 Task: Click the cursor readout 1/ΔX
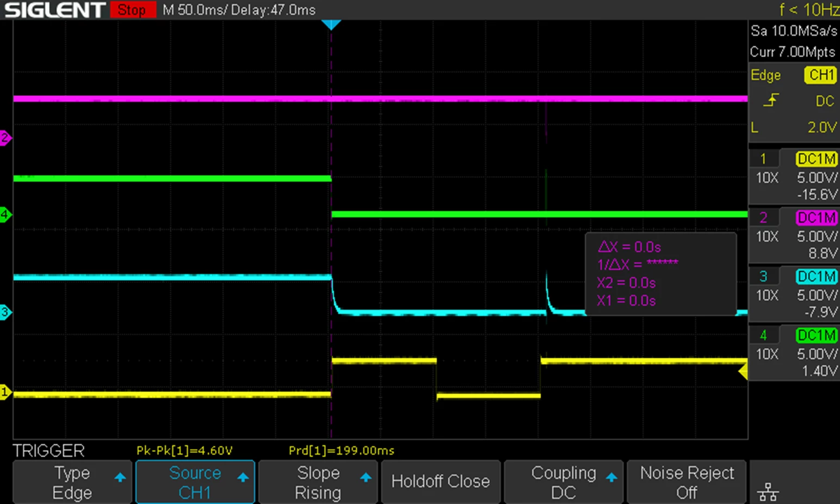pos(638,265)
